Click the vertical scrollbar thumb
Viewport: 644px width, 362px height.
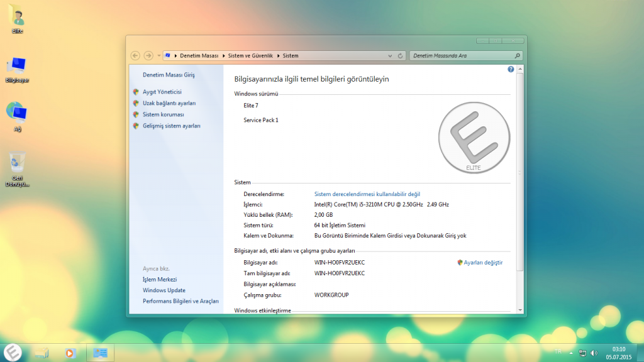[x=520, y=172]
